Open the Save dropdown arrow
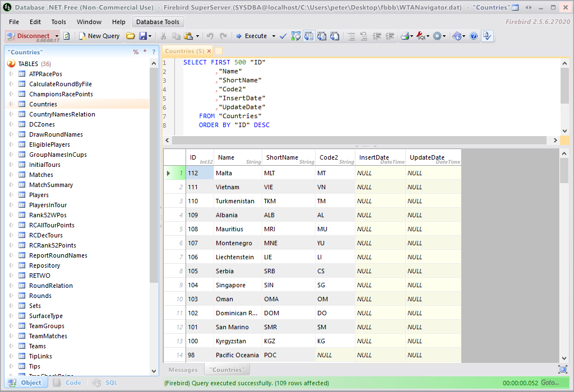The height and width of the screenshot is (392, 574). pos(150,36)
